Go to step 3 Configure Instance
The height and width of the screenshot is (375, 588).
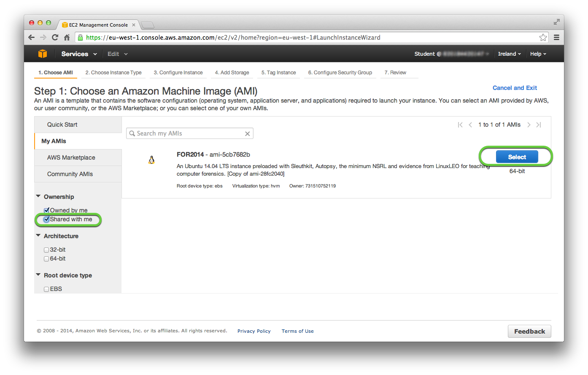coord(178,73)
